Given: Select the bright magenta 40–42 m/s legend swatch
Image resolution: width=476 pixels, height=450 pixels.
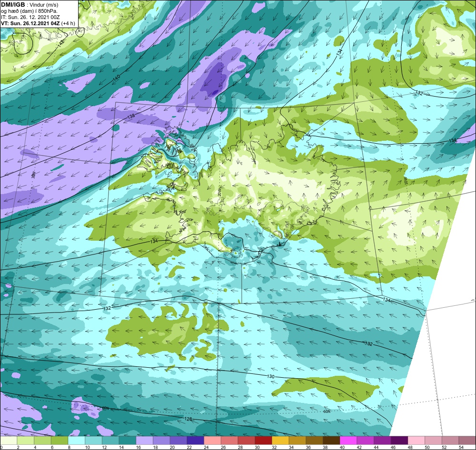Looking at the screenshot, I should point(348,440).
